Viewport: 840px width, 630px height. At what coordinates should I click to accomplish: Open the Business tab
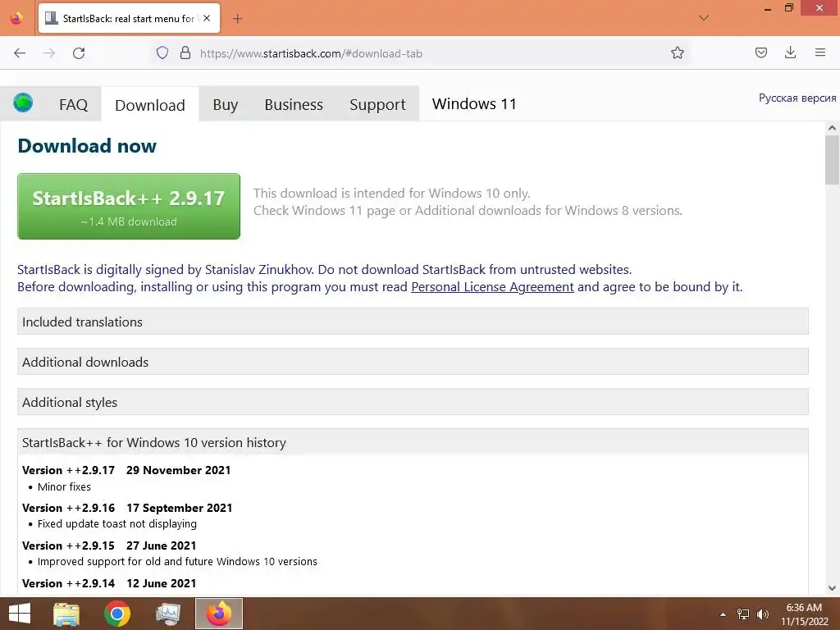(x=294, y=104)
